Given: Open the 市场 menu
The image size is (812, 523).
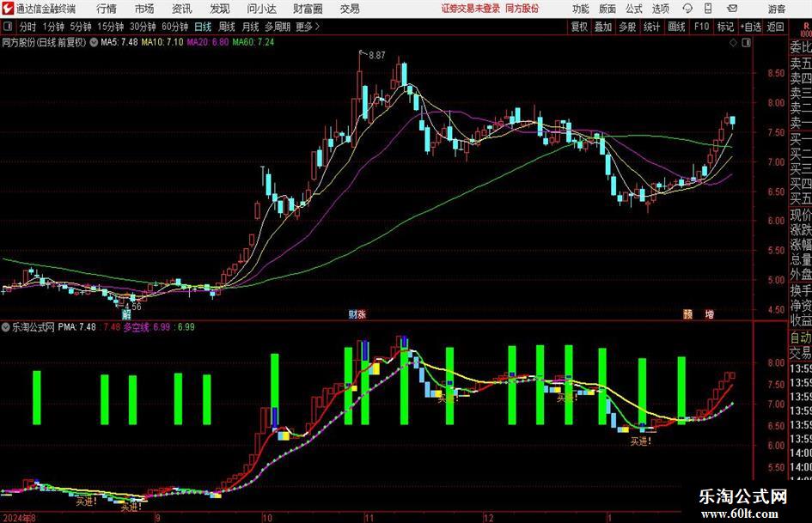Looking at the screenshot, I should coord(144,9).
